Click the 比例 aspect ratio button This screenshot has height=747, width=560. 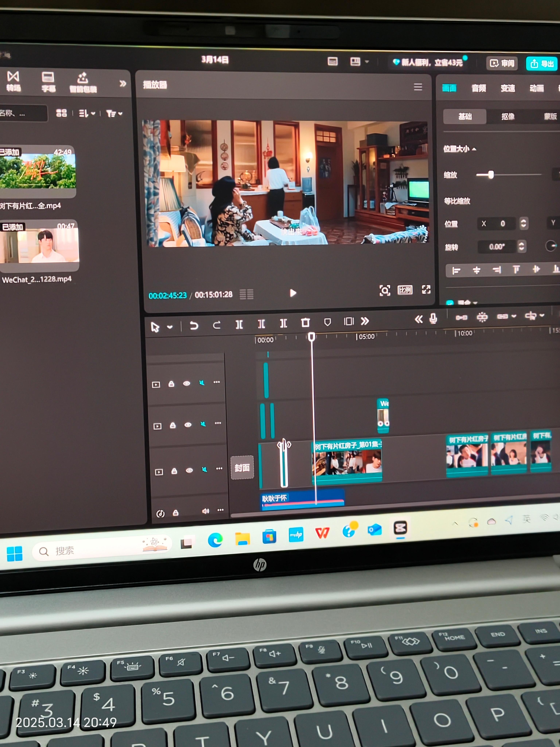[x=405, y=290]
